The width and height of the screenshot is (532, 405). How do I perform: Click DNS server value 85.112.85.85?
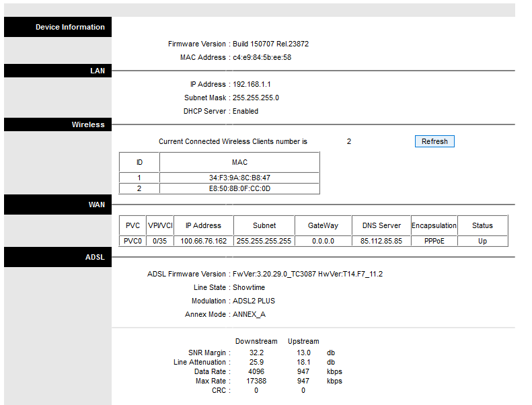coord(381,241)
